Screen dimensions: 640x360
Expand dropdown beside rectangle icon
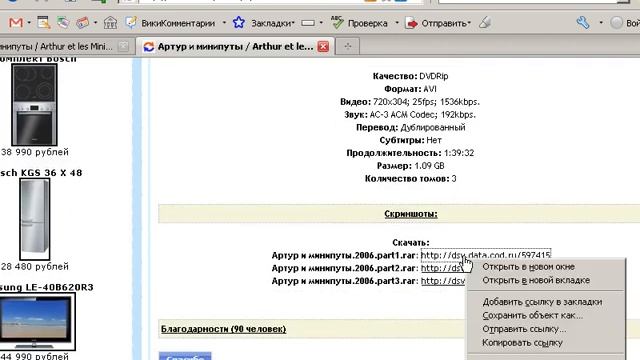(321, 23)
